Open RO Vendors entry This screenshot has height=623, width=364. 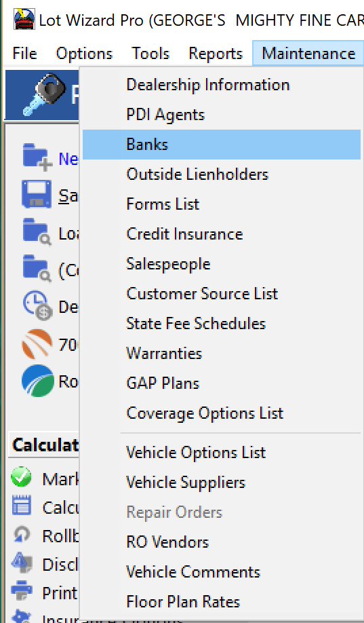pos(222,542)
